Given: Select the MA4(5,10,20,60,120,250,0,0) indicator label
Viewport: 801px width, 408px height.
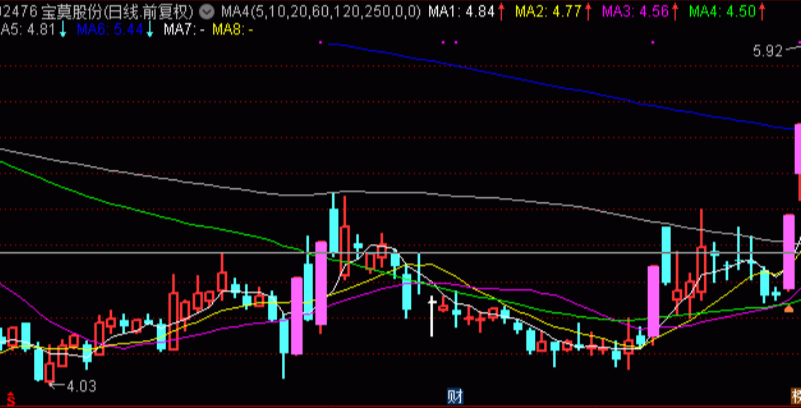Looking at the screenshot, I should (x=321, y=11).
